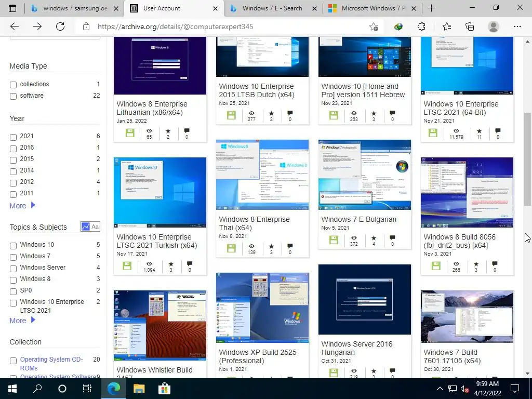Open the Collections panel
This screenshot has width=532, height=399.
point(470,26)
